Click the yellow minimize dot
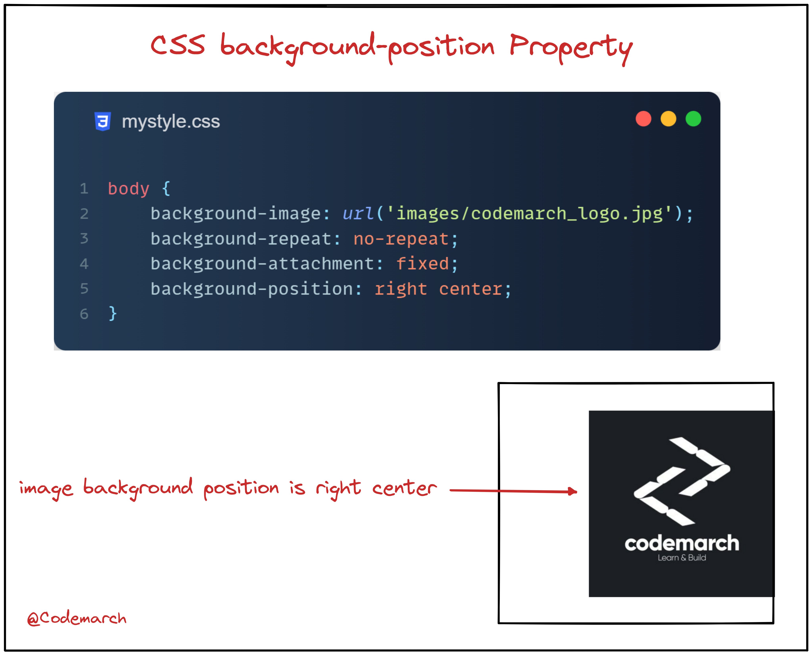Image resolution: width=812 pixels, height=655 pixels. (668, 118)
